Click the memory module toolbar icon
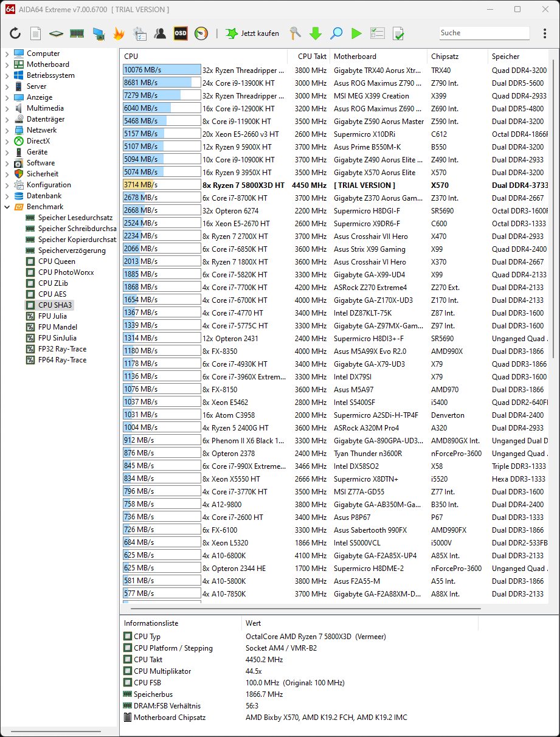 [x=77, y=33]
